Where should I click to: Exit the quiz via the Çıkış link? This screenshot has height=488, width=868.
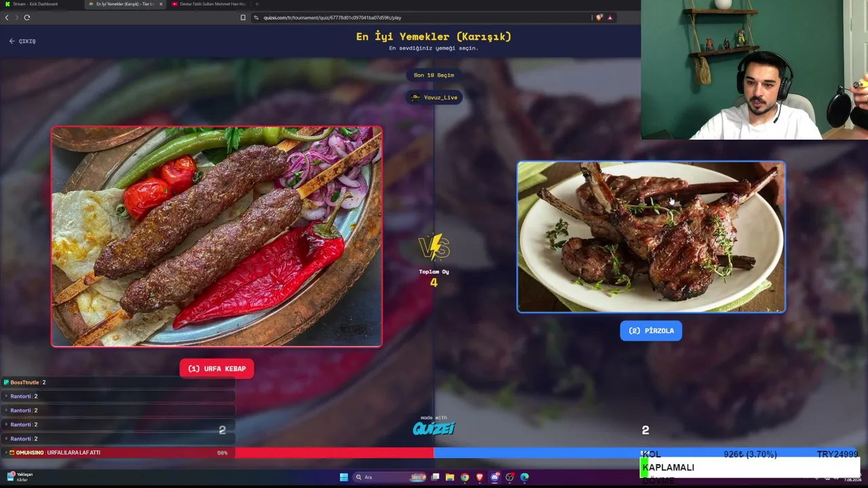[22, 41]
